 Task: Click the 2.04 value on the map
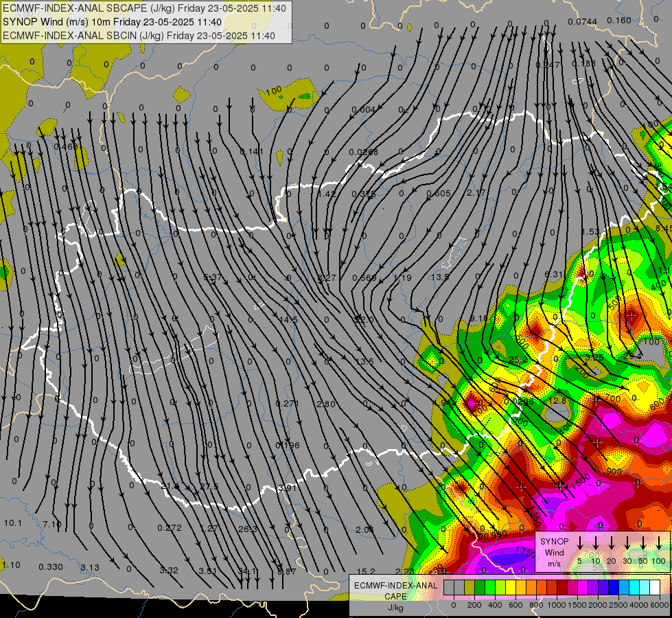pos(364,530)
